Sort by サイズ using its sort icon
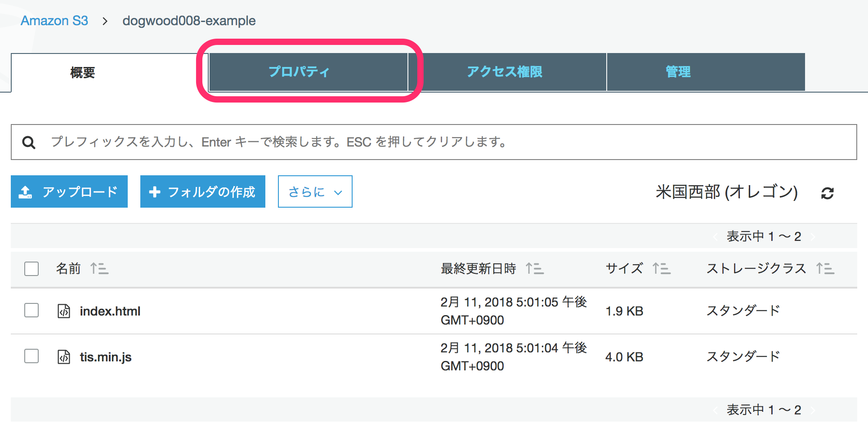This screenshot has height=436, width=868. (x=661, y=268)
